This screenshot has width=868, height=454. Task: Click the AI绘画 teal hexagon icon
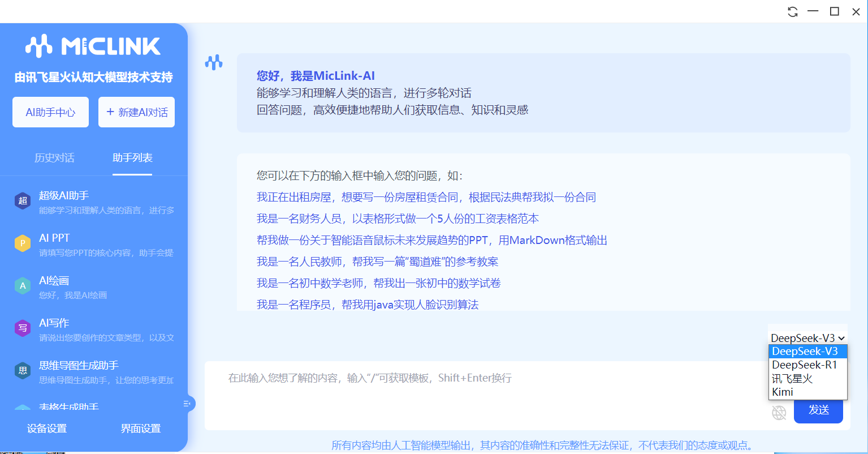point(23,285)
